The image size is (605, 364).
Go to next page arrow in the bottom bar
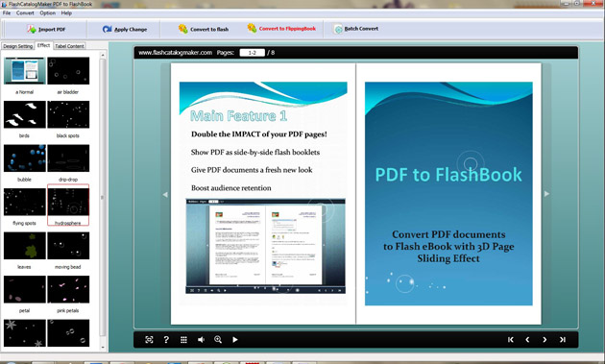pos(544,340)
